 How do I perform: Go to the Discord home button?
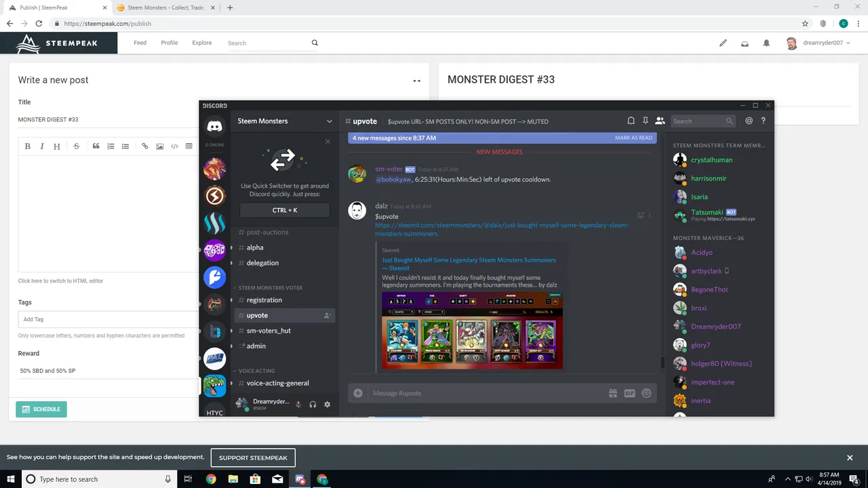pos(214,126)
